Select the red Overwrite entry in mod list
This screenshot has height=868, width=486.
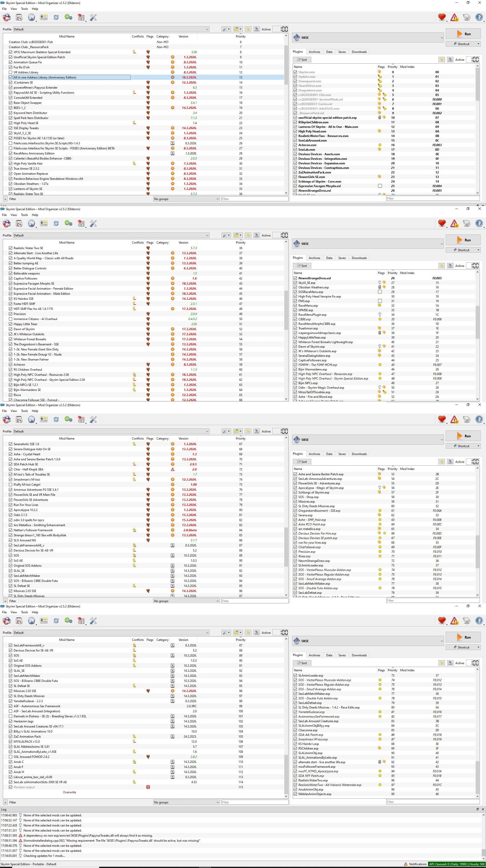pos(69,792)
